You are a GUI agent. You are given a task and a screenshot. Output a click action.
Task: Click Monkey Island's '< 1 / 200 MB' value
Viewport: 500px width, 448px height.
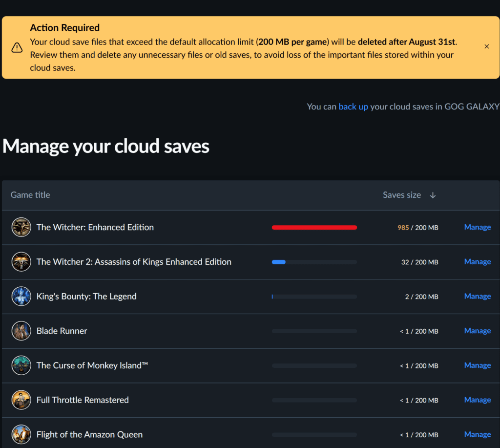point(419,365)
